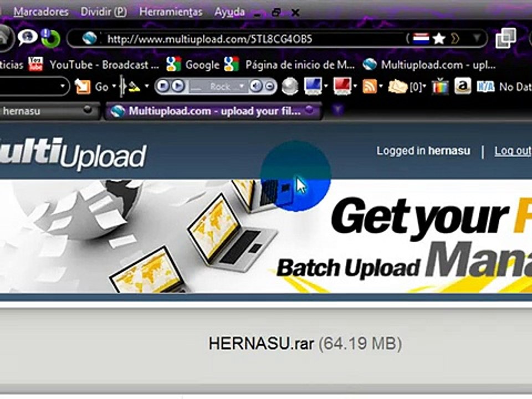Select the Multiupload.com - upload your fil... tab

213,111
